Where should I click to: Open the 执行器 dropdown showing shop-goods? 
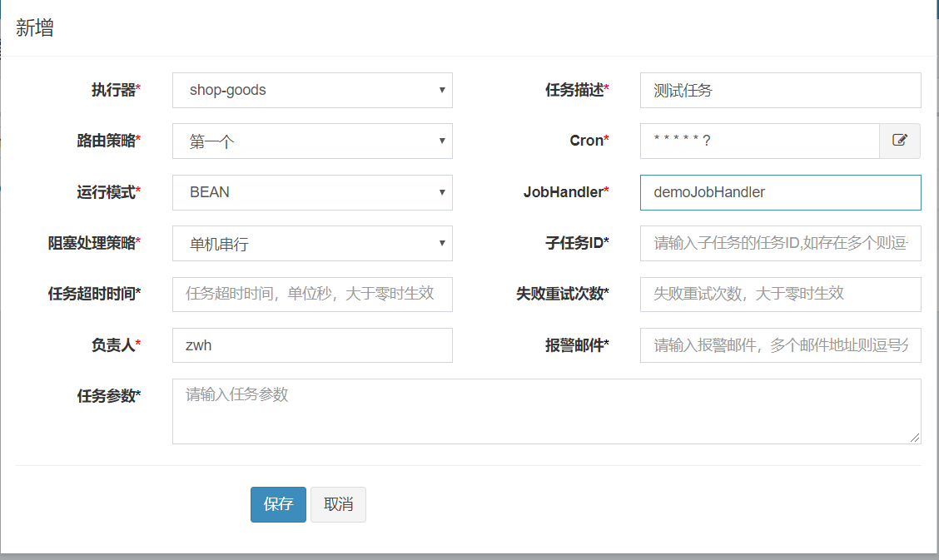(x=313, y=91)
